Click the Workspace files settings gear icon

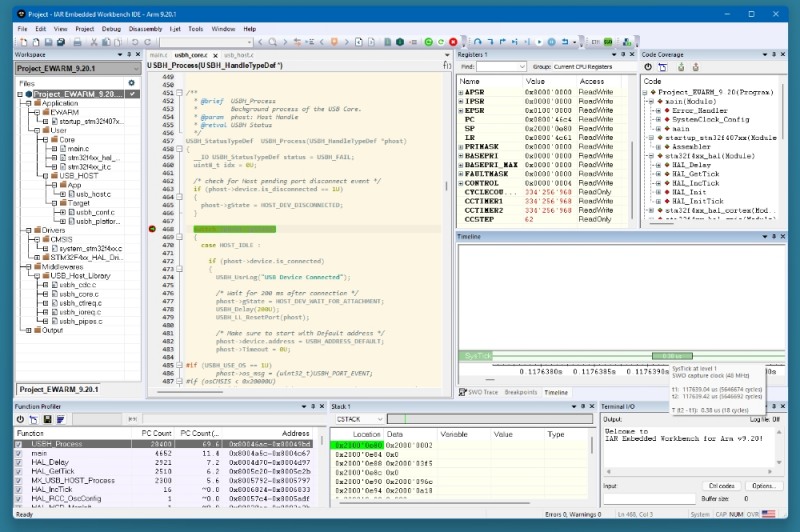pyautogui.click(x=131, y=82)
